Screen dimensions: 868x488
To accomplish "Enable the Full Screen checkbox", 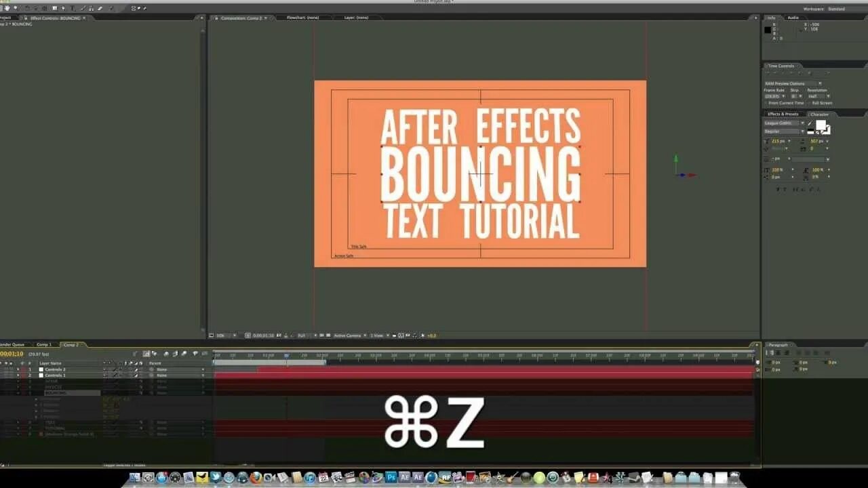I will tap(808, 103).
